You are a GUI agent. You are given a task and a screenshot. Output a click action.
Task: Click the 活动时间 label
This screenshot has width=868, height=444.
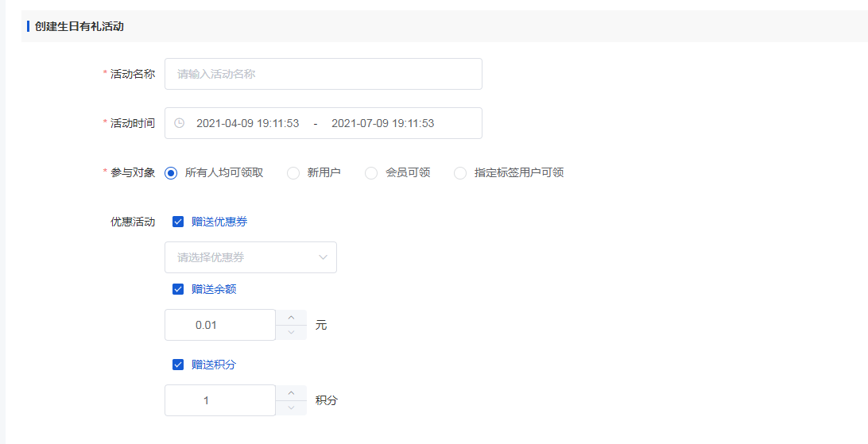(x=133, y=123)
